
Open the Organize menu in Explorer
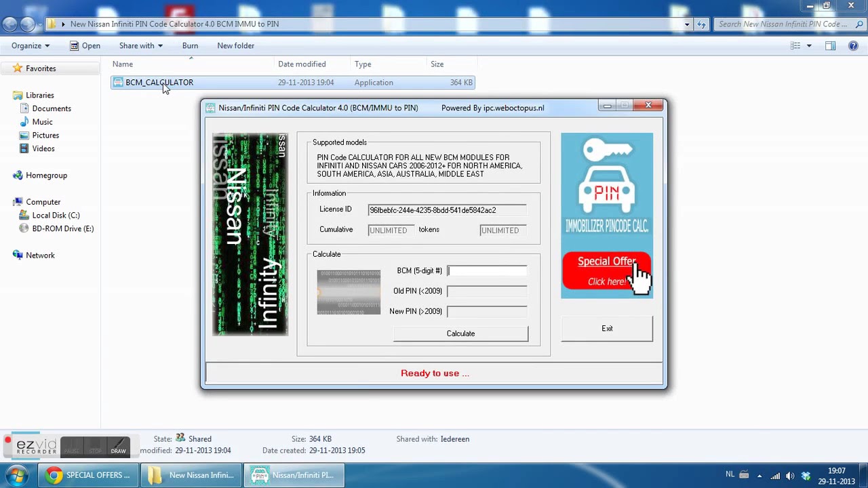[31, 45]
